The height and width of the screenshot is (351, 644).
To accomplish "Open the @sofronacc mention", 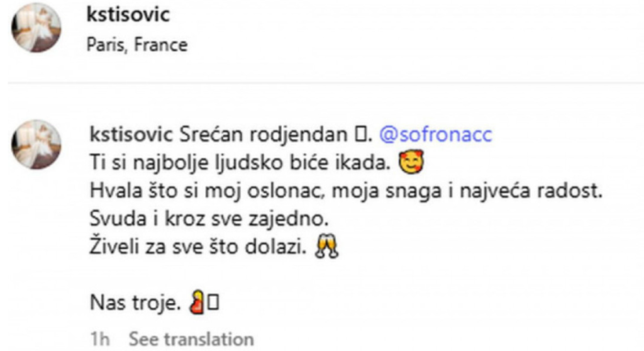I will pos(435,135).
